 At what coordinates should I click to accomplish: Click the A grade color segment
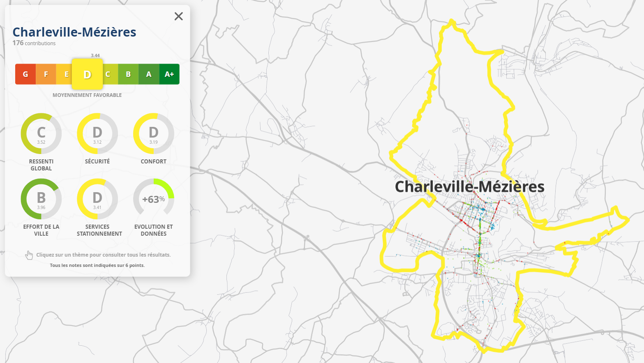click(x=149, y=74)
